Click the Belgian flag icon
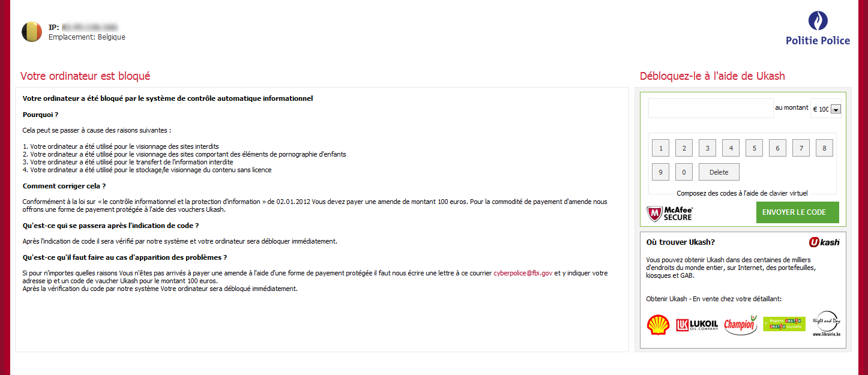 [x=32, y=32]
